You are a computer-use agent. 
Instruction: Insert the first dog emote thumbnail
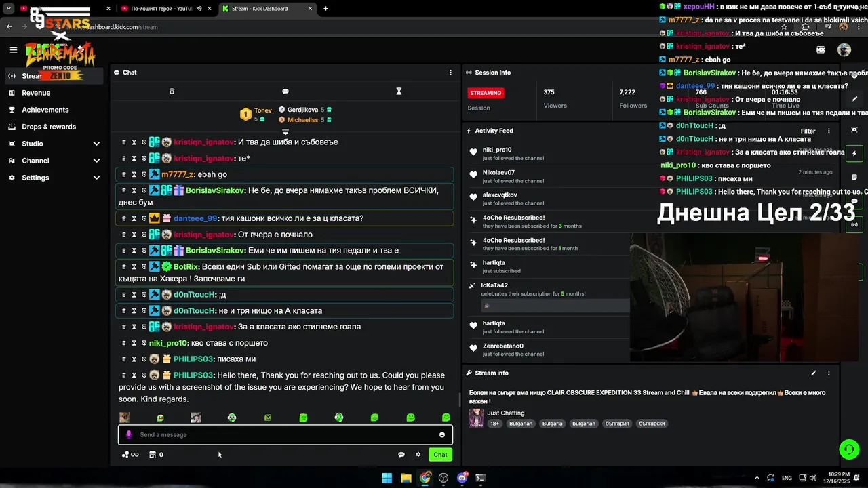point(125,418)
